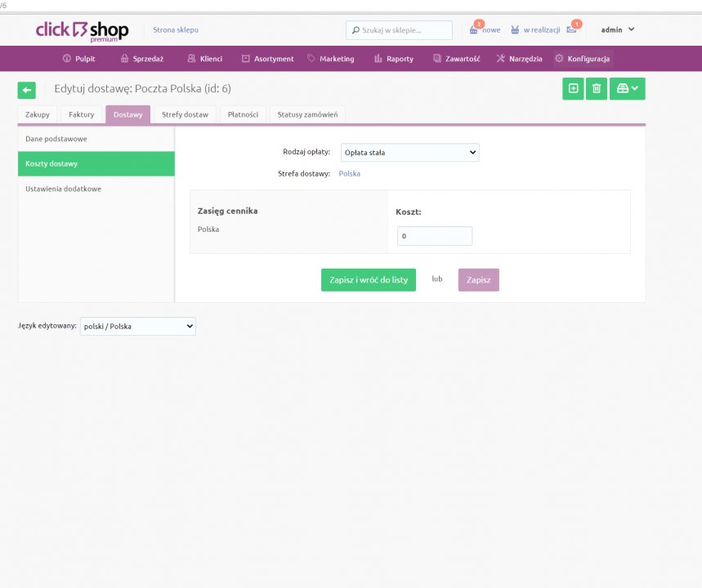Open the Zawartość menu
Screen dimensions: 702x588
(457, 59)
